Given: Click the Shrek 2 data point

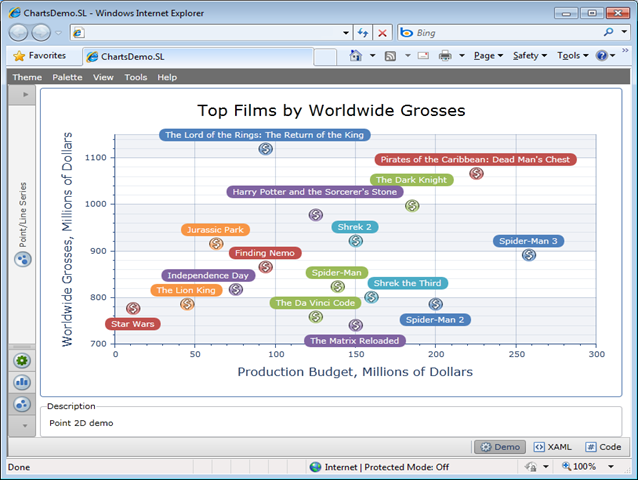Looking at the screenshot, I should click(x=355, y=241).
